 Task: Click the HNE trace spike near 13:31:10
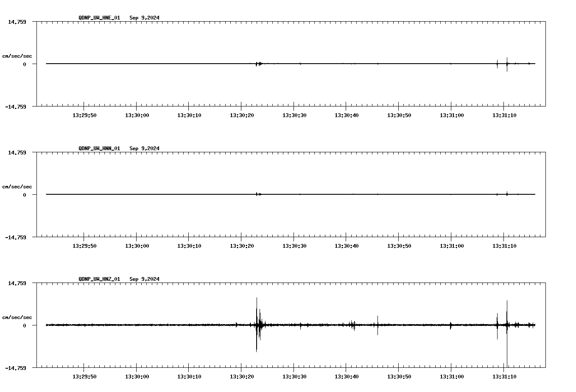click(x=507, y=64)
